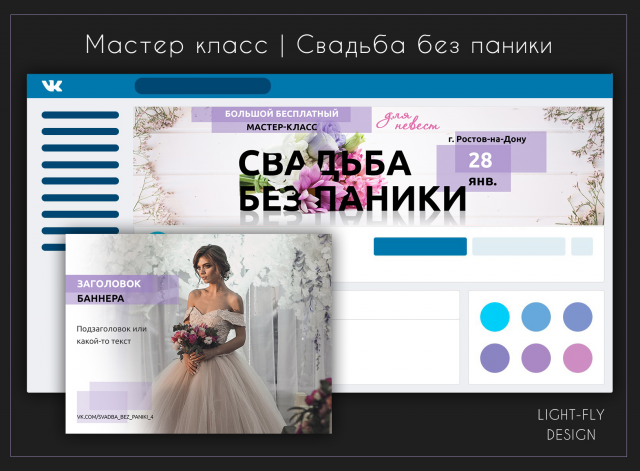Click 'БАННЕРА' text on banner card
640x471 pixels.
pos(101,298)
